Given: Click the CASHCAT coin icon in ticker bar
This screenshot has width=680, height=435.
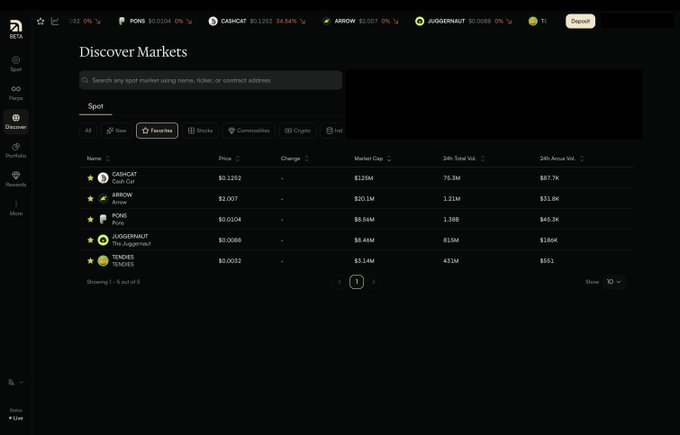Looking at the screenshot, I should tap(213, 21).
